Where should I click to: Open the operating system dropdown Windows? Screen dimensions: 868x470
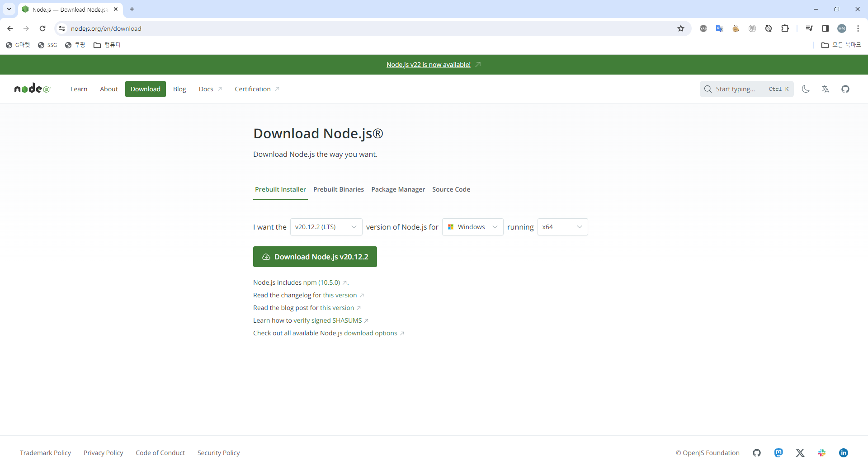(x=472, y=227)
